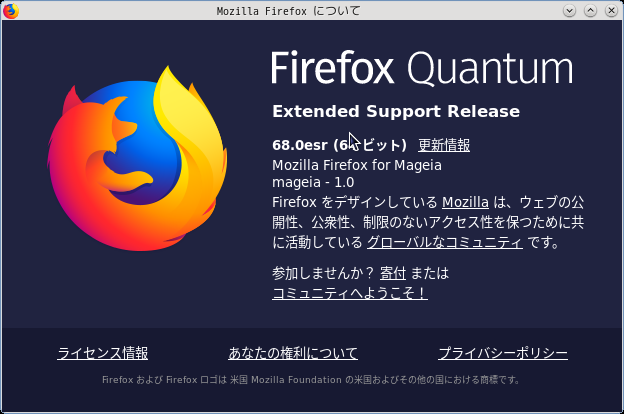Screen dimensions: 624x414
Task: Click the Mozilla Foundation trademark notice
Action: point(311,380)
